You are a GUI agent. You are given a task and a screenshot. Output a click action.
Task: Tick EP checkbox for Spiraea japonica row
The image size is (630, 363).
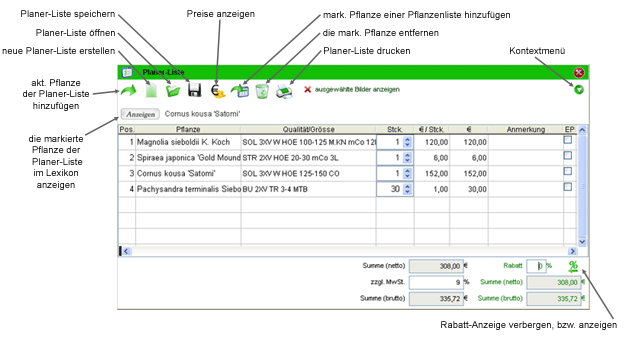click(x=568, y=156)
